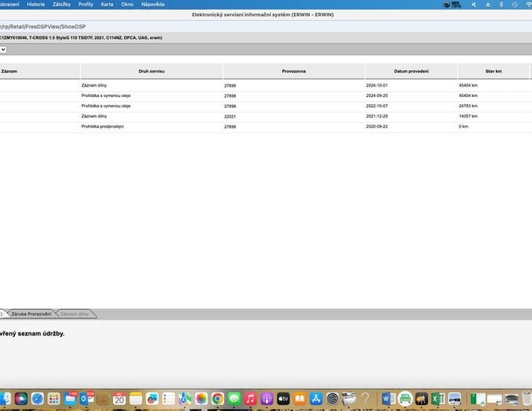Click the Bluetooth icon in menu bar

[x=501, y=4]
